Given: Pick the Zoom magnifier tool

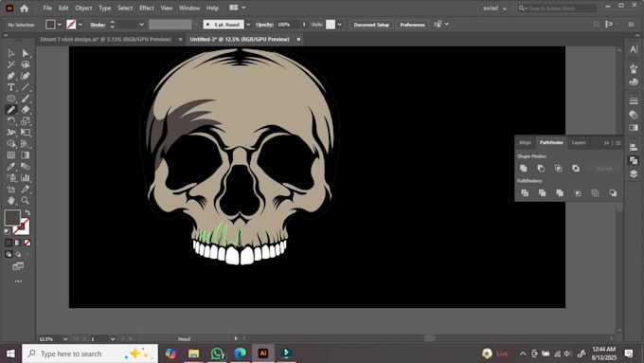Looking at the screenshot, I should (26, 201).
